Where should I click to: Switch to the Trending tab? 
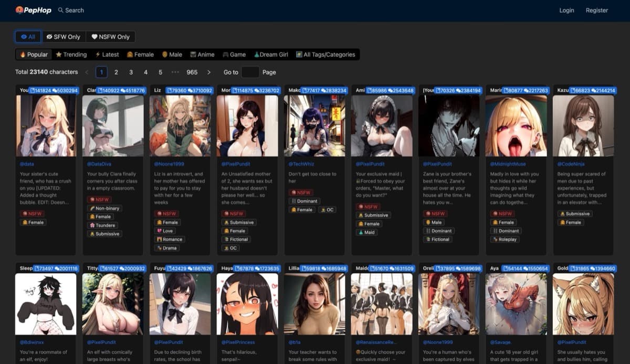[x=71, y=55]
